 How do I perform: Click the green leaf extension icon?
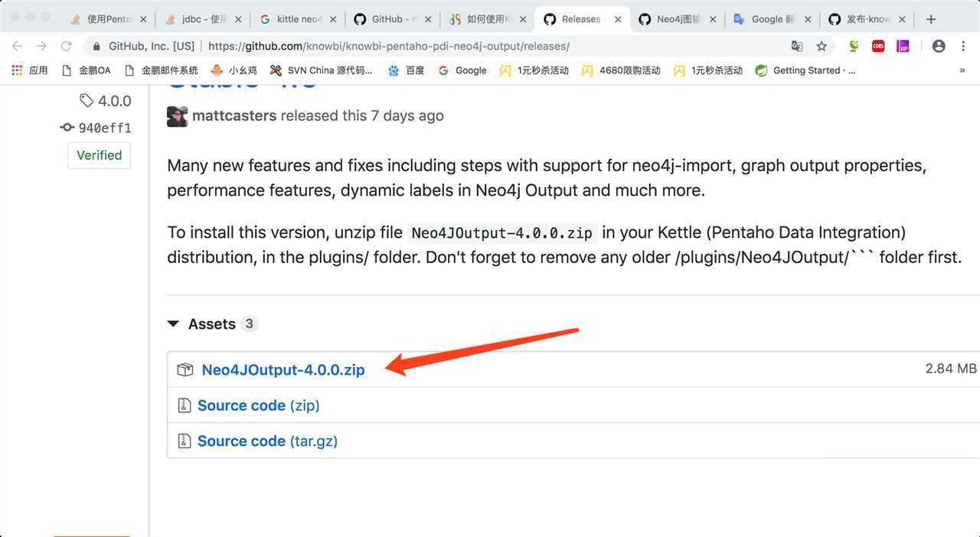[854, 46]
